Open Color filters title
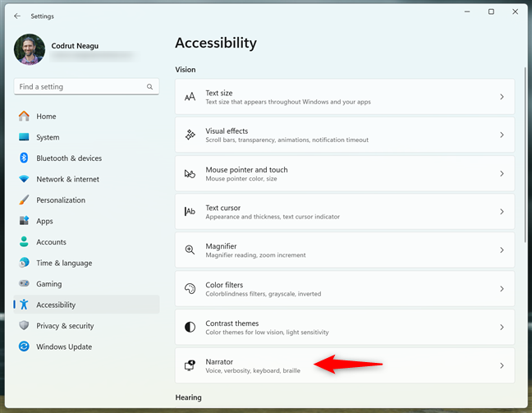Image resolution: width=532 pixels, height=413 pixels. point(224,285)
